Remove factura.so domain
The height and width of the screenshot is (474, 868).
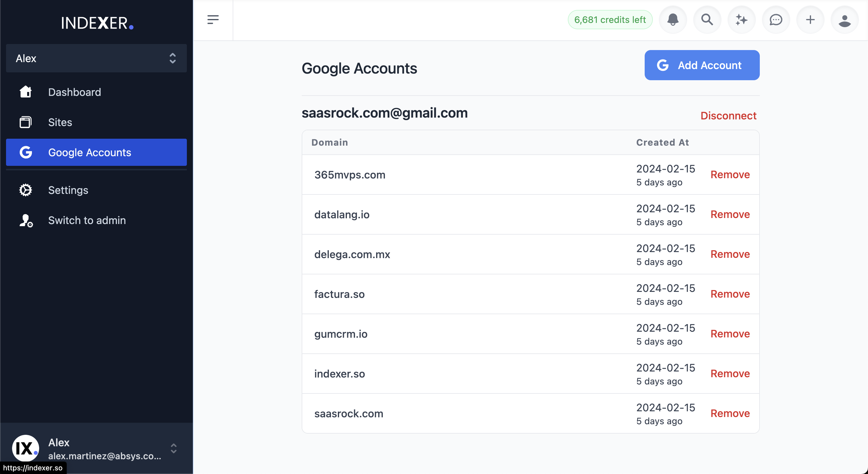[x=730, y=294]
